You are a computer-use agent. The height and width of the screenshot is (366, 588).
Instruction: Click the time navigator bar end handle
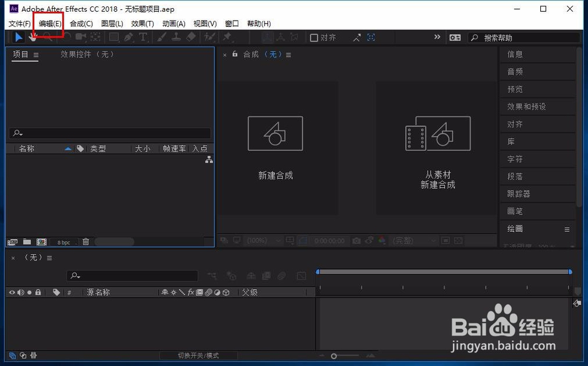tap(570, 271)
